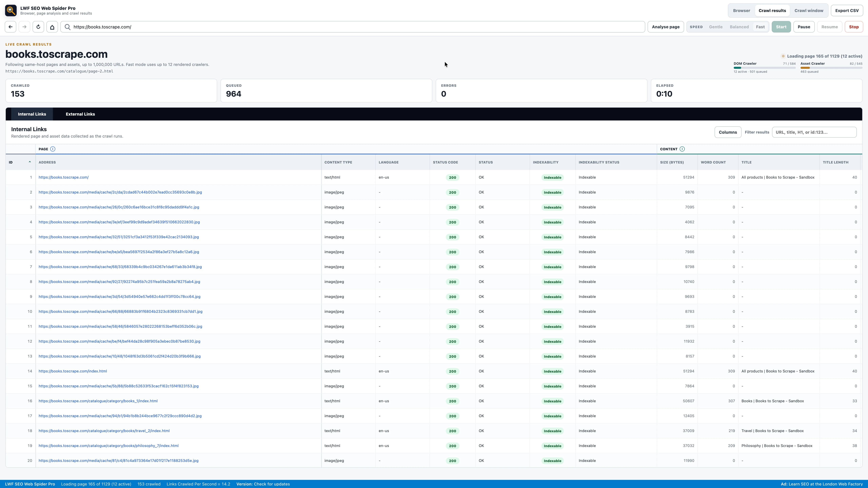Click the Analyse page button
868x488 pixels.
[x=665, y=27]
